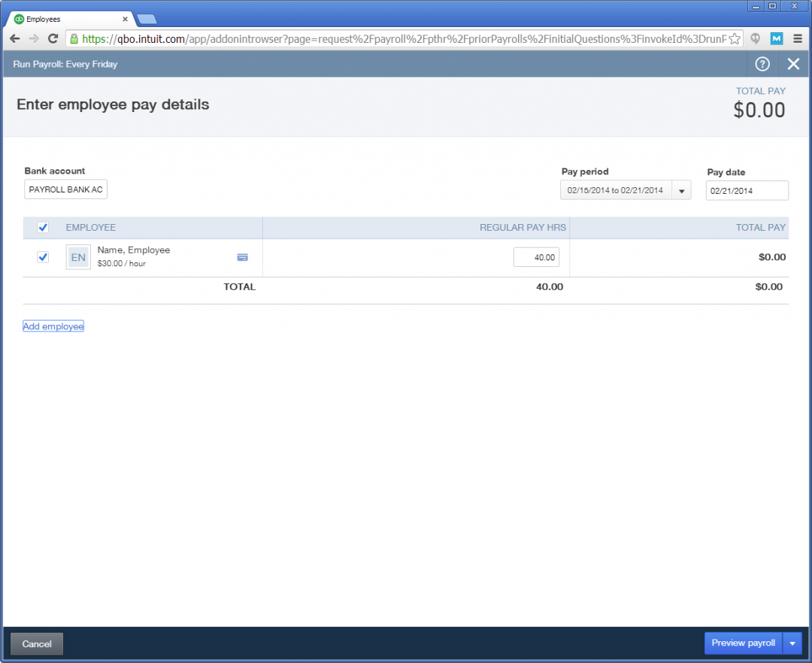Cancel the payroll run
This screenshot has width=812, height=663.
pyautogui.click(x=36, y=643)
